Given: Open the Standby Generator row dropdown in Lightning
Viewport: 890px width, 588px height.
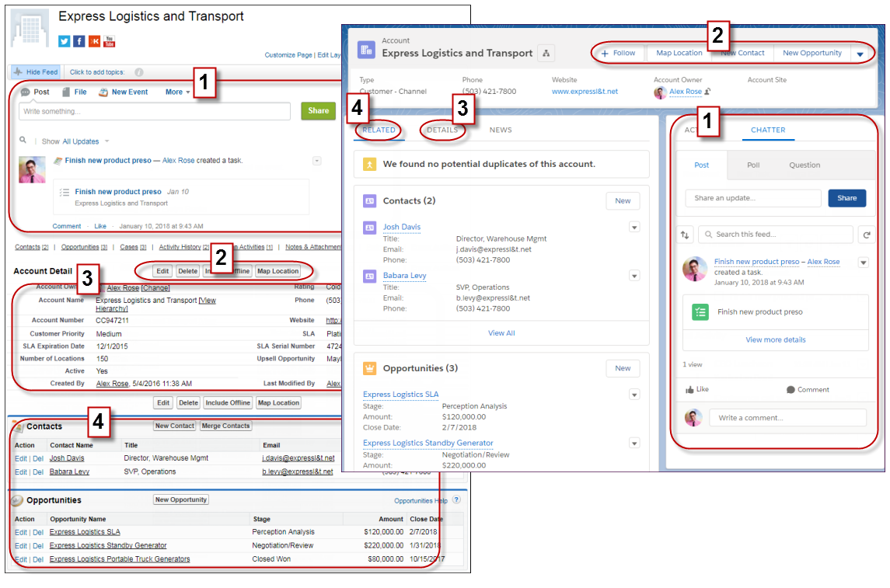Looking at the screenshot, I should (x=634, y=444).
